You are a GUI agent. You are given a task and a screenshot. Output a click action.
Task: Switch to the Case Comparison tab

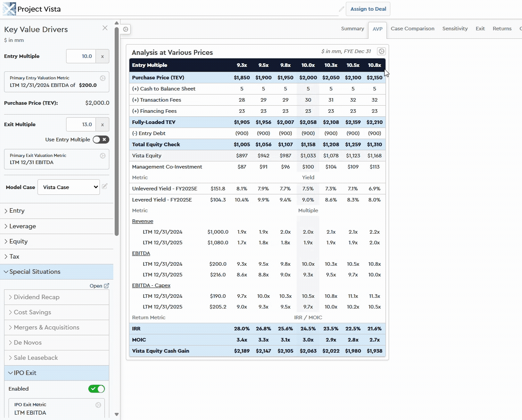[x=412, y=29]
